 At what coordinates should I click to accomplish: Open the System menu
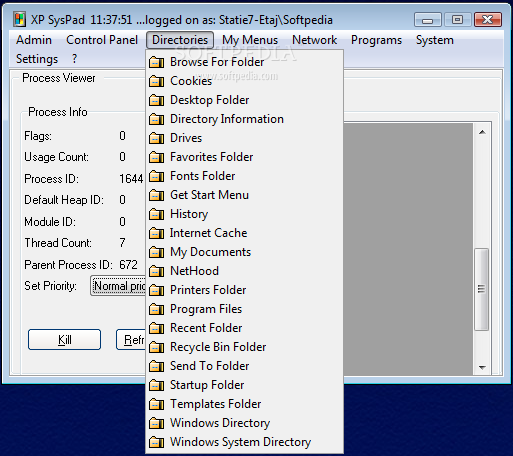tap(435, 40)
